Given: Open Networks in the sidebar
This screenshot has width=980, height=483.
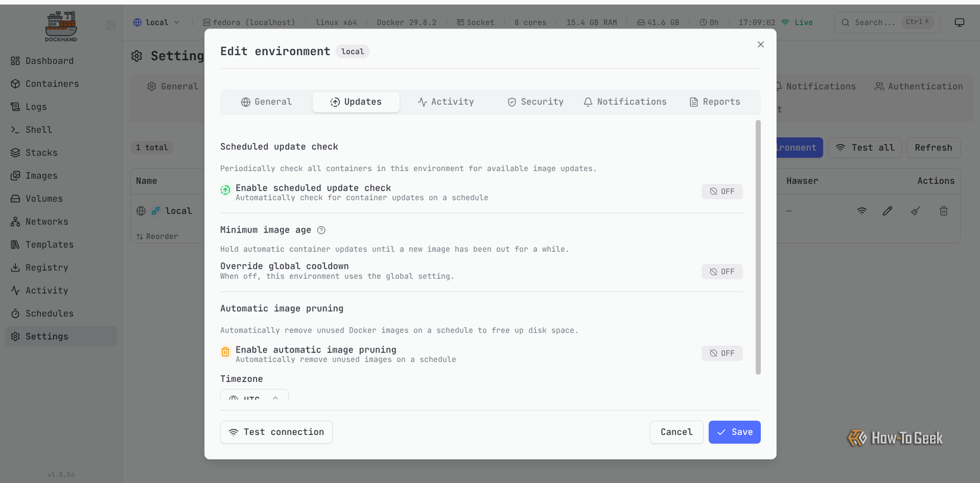Looking at the screenshot, I should coord(61,221).
